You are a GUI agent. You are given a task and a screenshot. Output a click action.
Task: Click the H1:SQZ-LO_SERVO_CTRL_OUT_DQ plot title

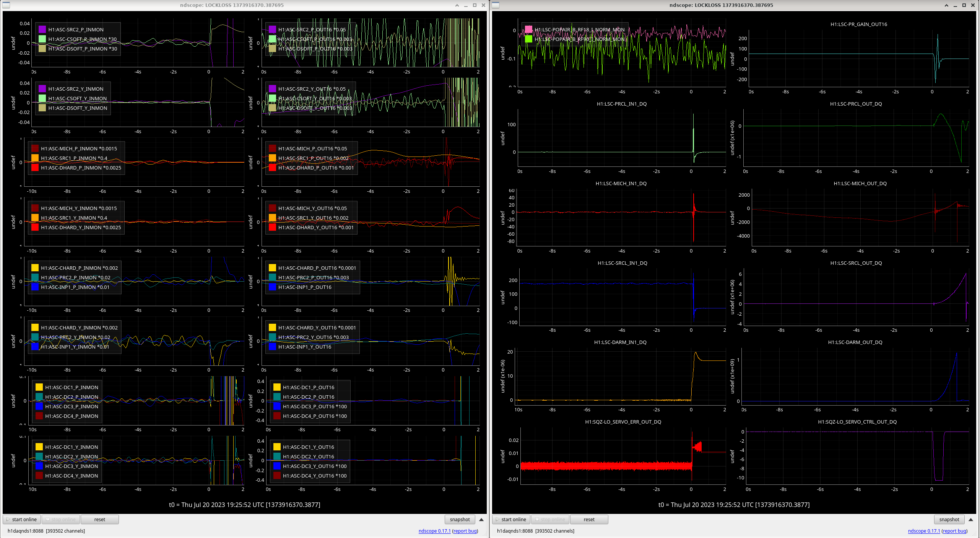[x=857, y=422]
